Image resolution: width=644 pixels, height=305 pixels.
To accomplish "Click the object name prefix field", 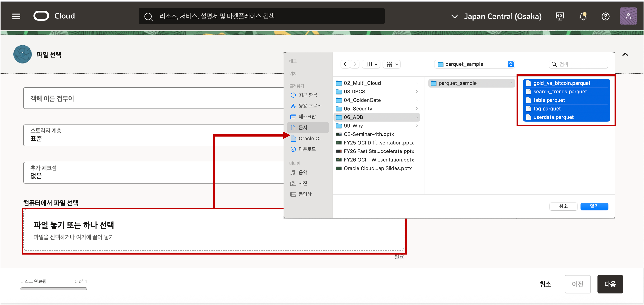I will [153, 98].
